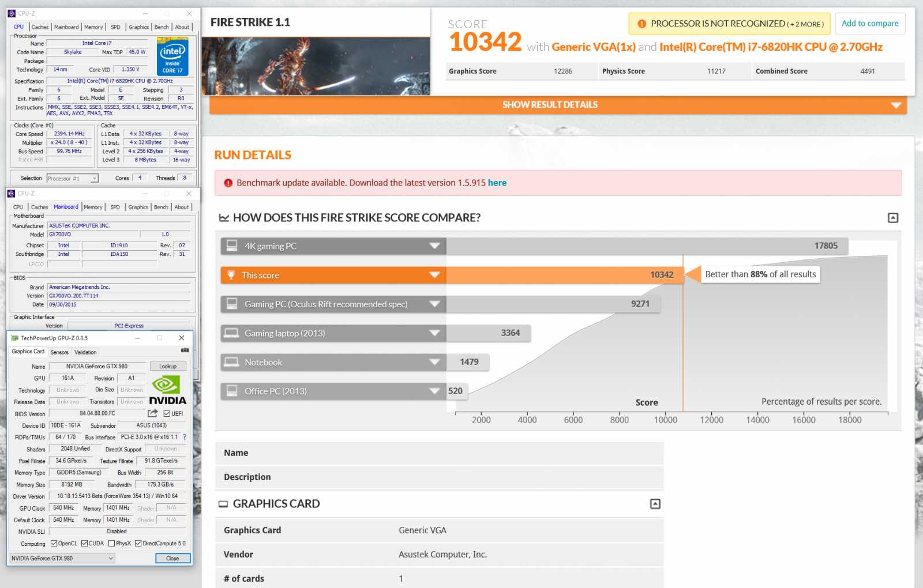This screenshot has height=588, width=923.
Task: Click the 9271 Oculus Rift score bar
Action: (553, 304)
